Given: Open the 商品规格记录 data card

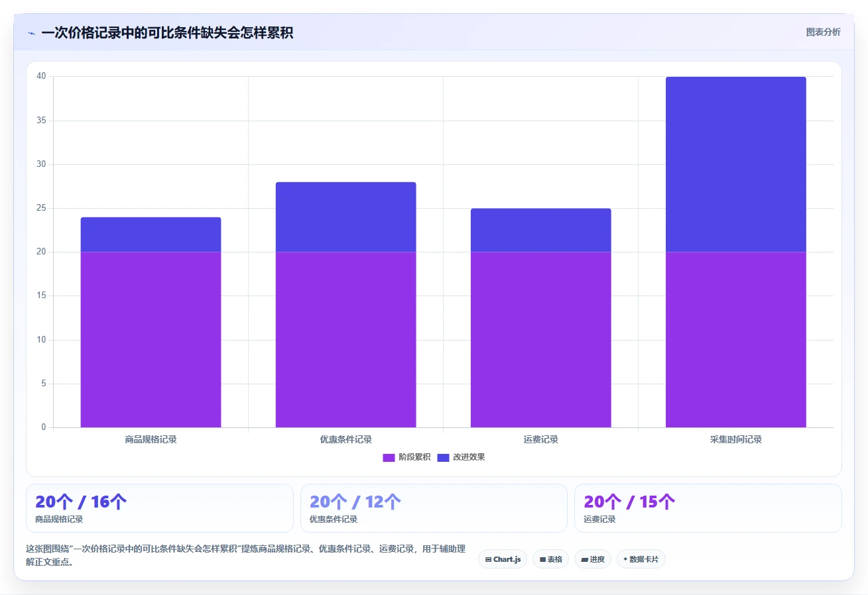Looking at the screenshot, I should (x=160, y=508).
